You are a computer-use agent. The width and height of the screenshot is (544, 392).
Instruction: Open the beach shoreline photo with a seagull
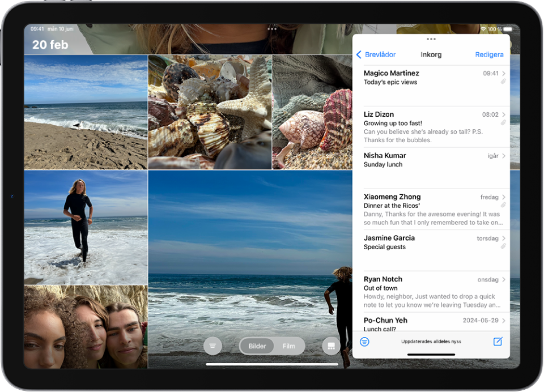pyautogui.click(x=86, y=112)
